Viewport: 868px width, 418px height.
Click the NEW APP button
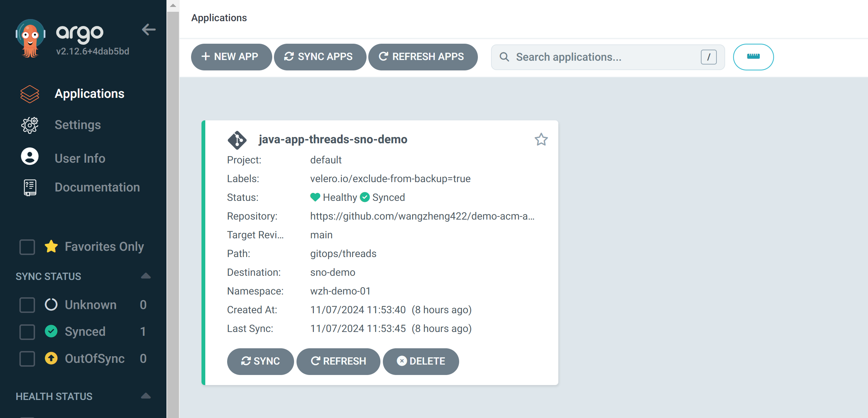pos(231,57)
